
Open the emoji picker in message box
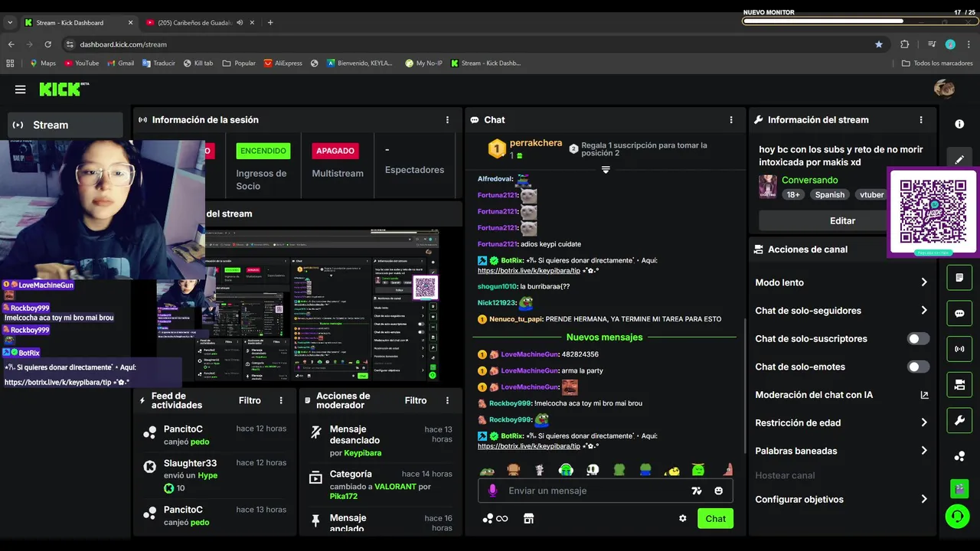718,491
